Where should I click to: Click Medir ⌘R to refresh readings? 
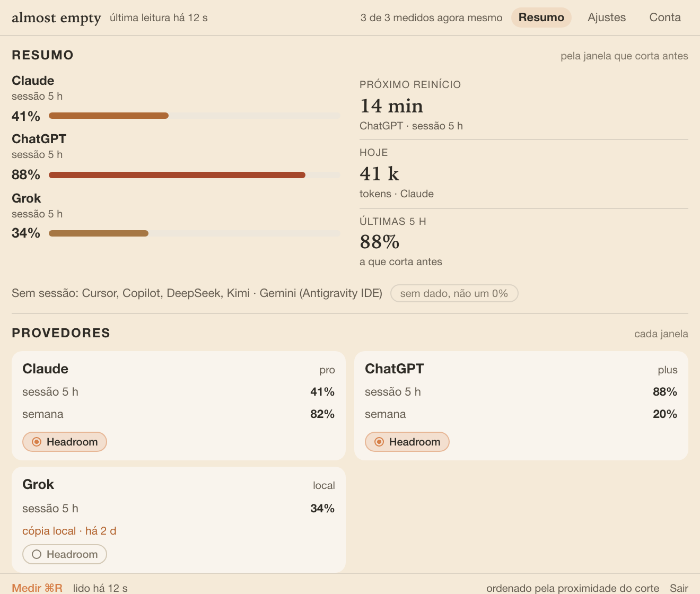point(37,588)
